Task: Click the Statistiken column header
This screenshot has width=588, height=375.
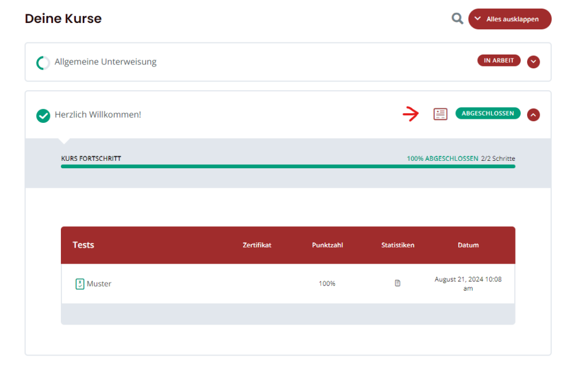Action: [x=397, y=245]
